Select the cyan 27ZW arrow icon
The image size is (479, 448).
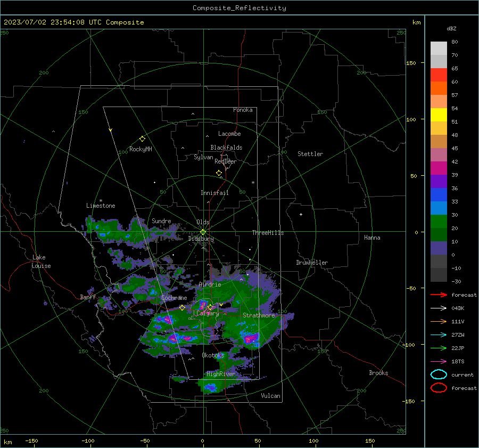pos(439,335)
